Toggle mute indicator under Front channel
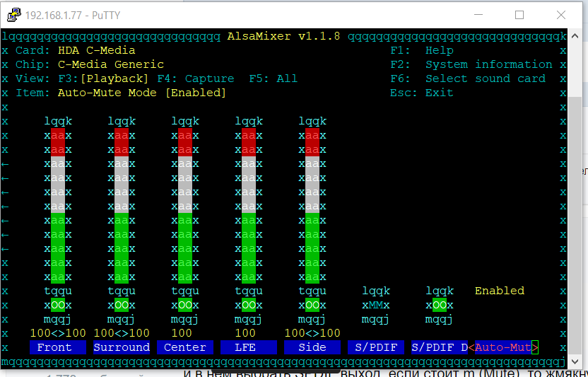Viewport: 588px width, 377px height. coord(58,305)
